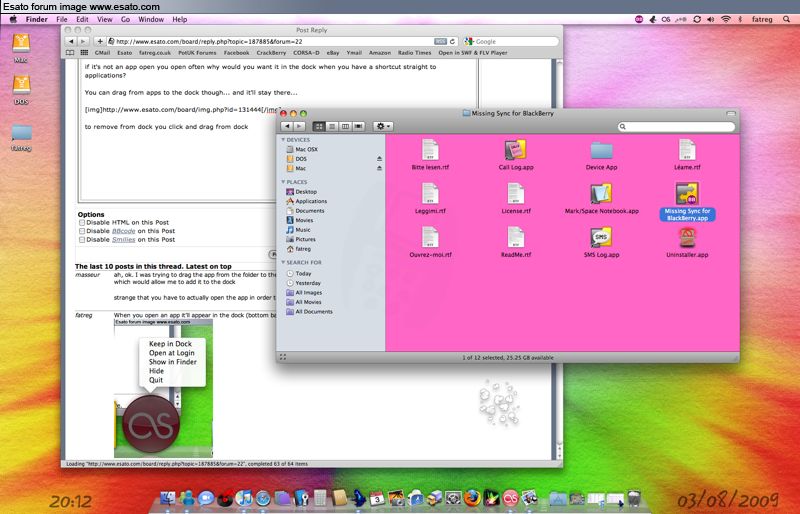Open the Finder Action gear dropdown
The image size is (800, 514).
(x=383, y=126)
